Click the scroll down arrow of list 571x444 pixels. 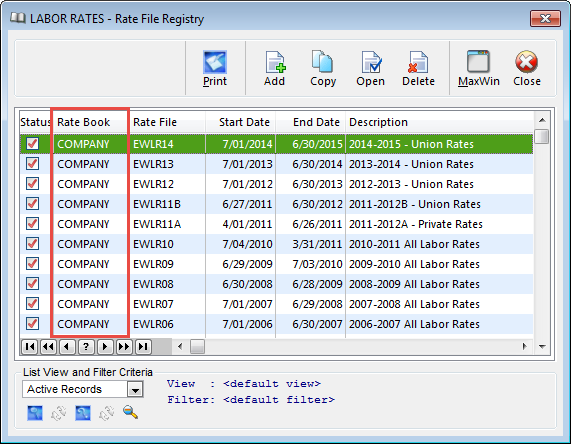542,346
